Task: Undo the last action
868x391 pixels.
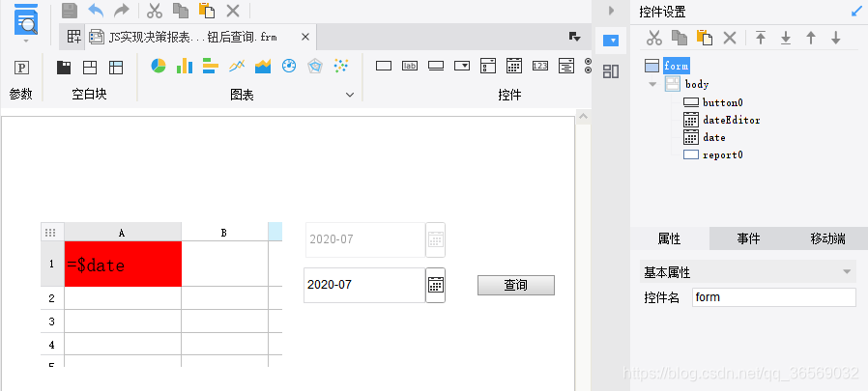Action: click(x=96, y=11)
